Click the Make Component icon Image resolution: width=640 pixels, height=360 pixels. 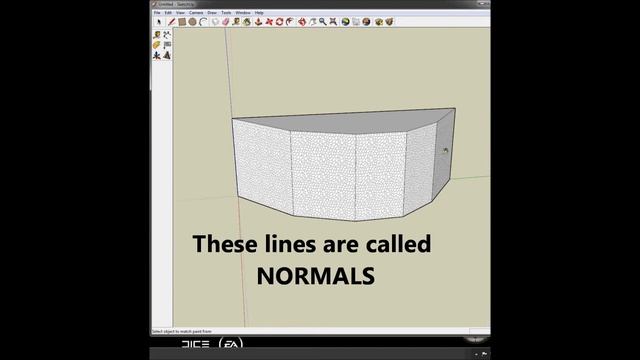click(215, 22)
